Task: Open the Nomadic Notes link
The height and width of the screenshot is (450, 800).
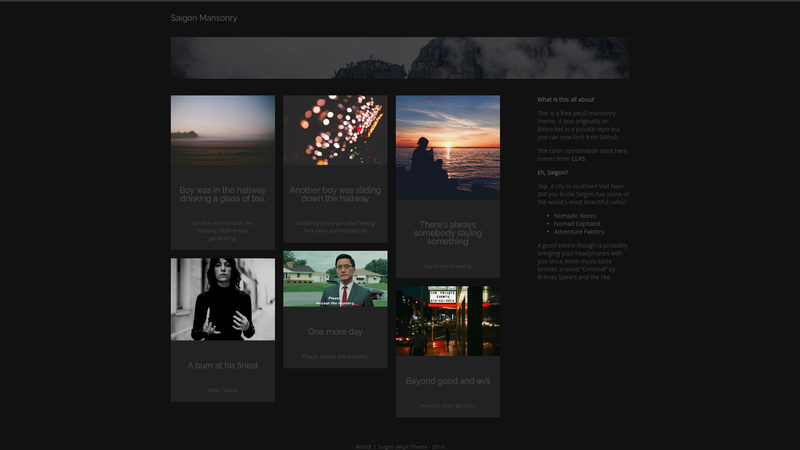Action: [x=575, y=216]
